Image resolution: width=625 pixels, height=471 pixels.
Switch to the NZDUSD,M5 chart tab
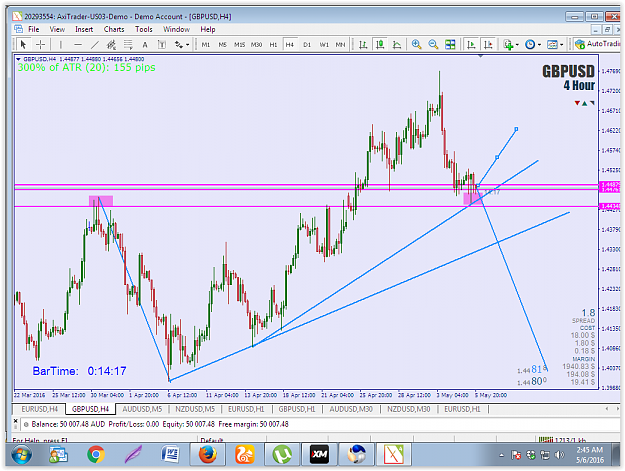click(195, 409)
